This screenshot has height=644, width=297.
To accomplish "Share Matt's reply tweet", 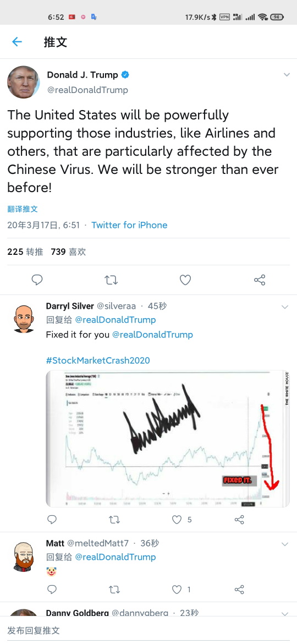I will point(239,590).
